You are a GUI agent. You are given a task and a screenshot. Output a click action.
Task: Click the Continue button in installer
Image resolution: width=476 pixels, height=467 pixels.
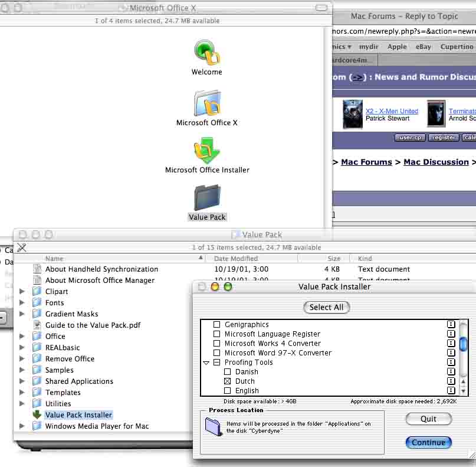tap(428, 442)
